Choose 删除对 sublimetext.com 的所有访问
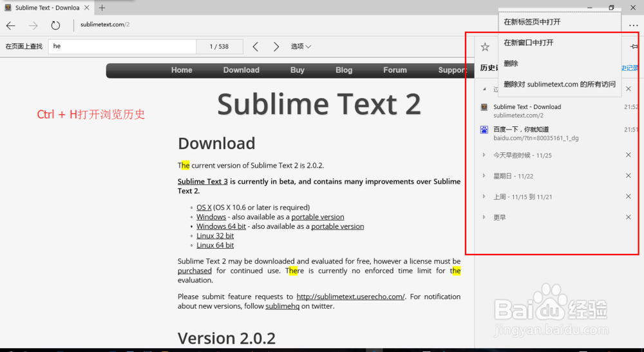Image resolution: width=644 pixels, height=352 pixels. coord(560,84)
